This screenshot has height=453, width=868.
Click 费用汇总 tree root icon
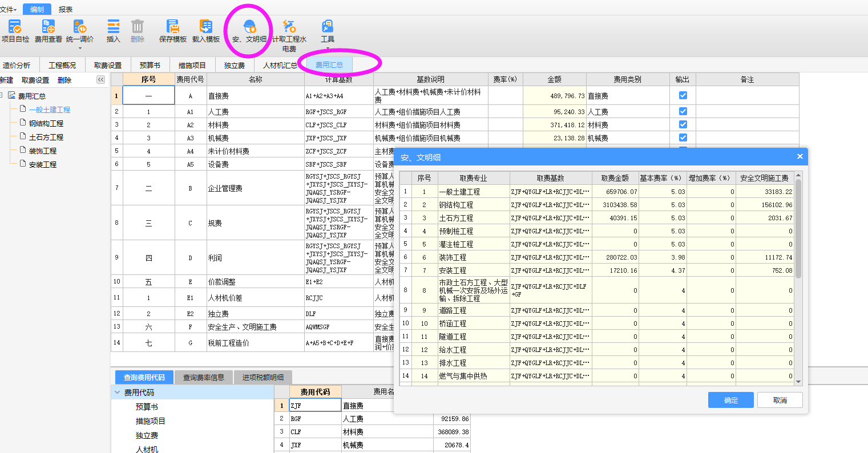pos(12,96)
